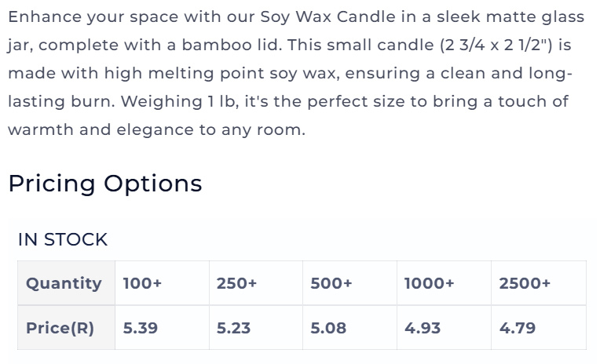600x364 pixels.
Task: Select the 250+ quantity cell
Action: click(x=256, y=283)
